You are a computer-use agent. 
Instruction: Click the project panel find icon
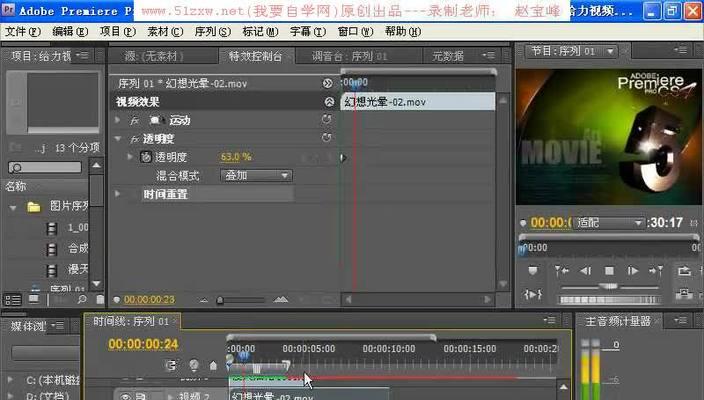click(82, 299)
